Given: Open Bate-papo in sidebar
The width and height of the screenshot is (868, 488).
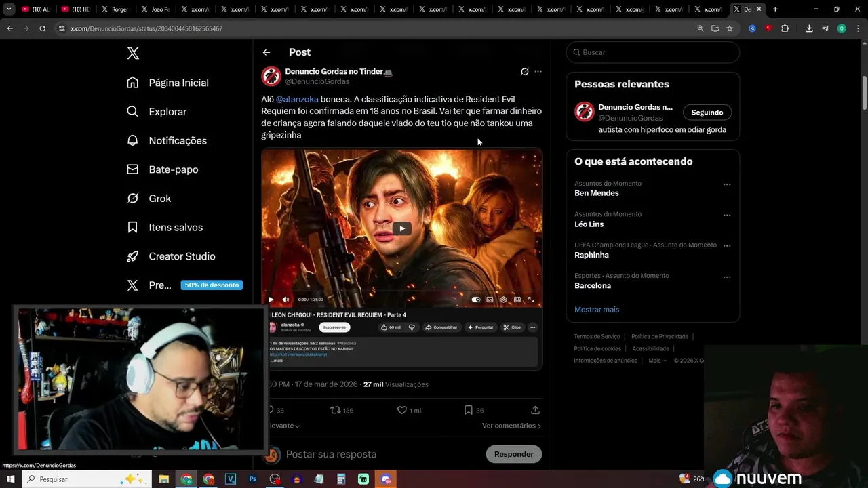Looking at the screenshot, I should point(163,169).
